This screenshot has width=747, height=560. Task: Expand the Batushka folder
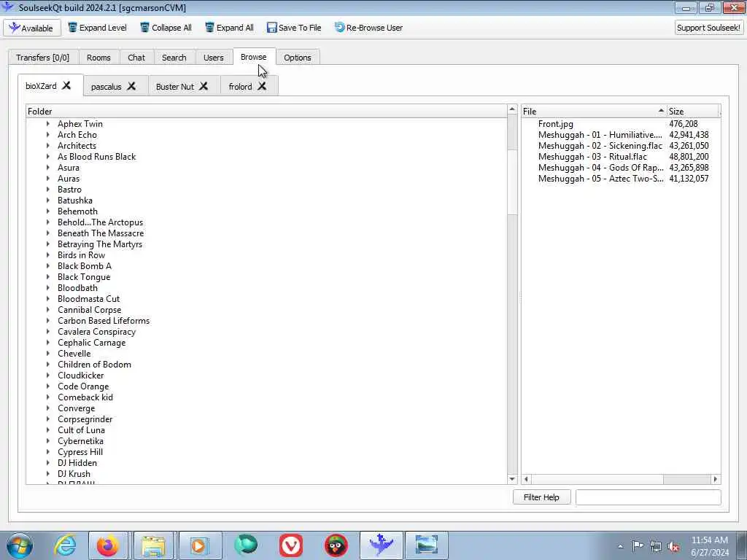(x=47, y=201)
